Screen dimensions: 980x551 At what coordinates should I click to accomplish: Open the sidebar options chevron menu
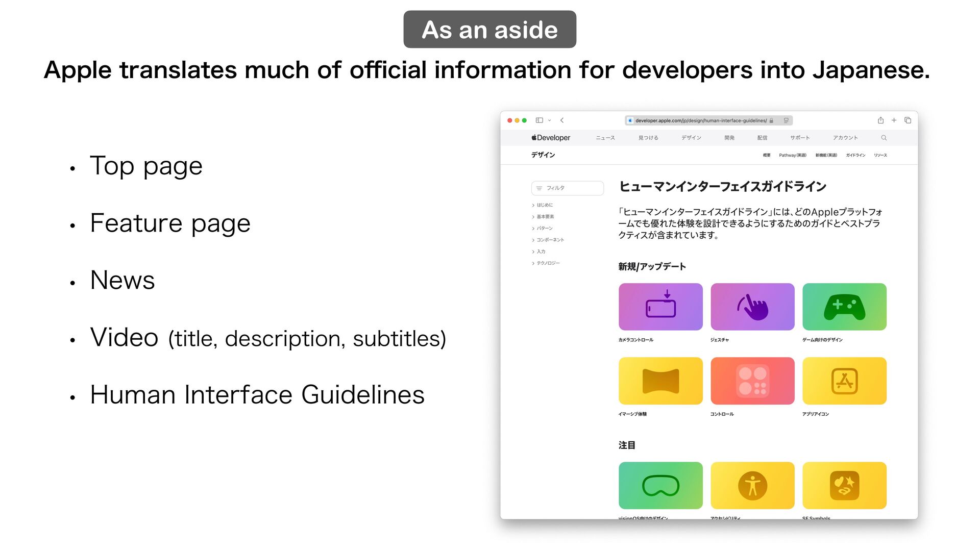(550, 120)
